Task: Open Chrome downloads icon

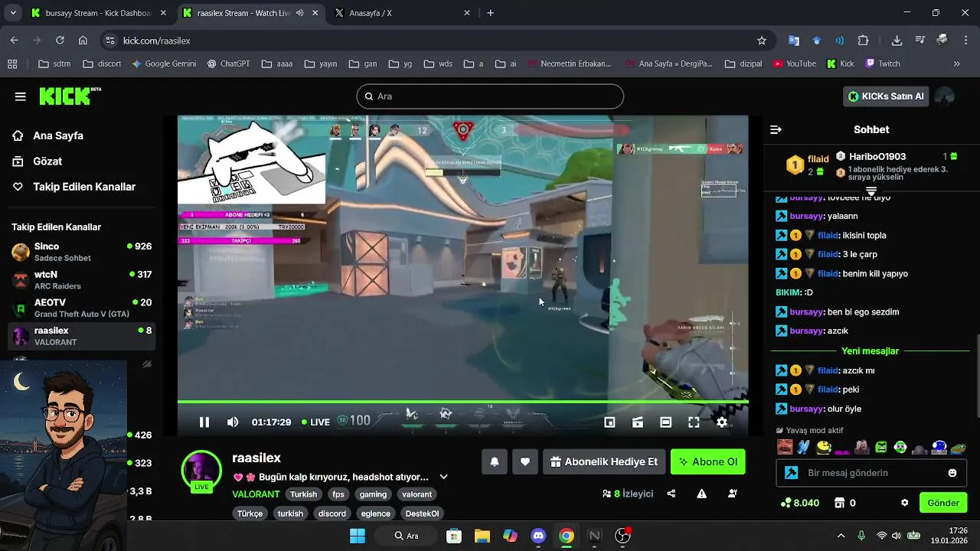Action: [897, 41]
